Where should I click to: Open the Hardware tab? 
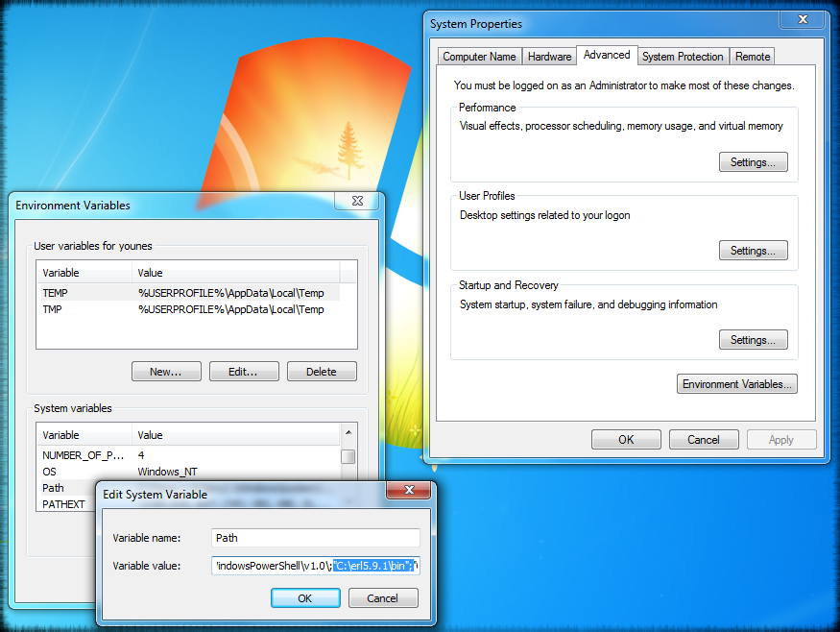(x=549, y=57)
